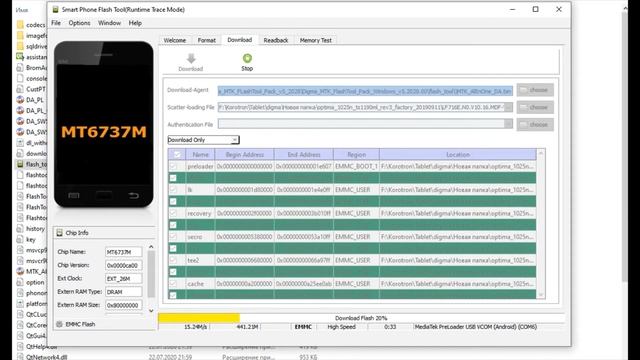The width and height of the screenshot is (640, 360).
Task: Click choose button for Download-Agent
Action: pyautogui.click(x=535, y=90)
